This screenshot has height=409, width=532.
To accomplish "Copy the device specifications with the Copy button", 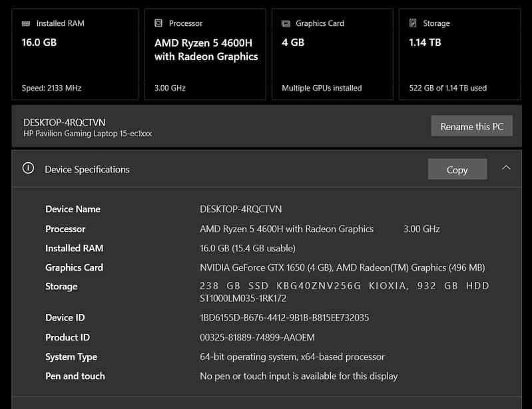I will click(457, 170).
